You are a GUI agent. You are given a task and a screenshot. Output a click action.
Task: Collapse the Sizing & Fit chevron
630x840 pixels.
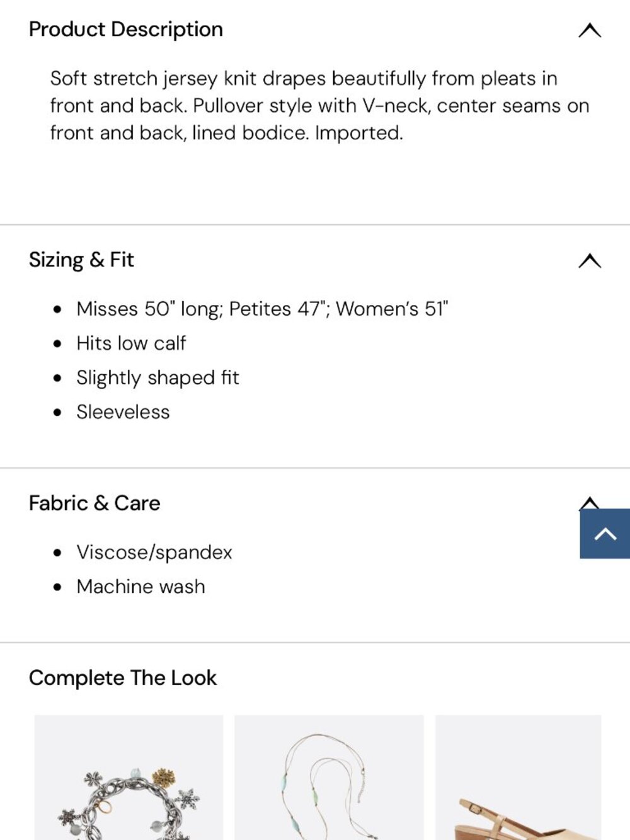pyautogui.click(x=590, y=261)
